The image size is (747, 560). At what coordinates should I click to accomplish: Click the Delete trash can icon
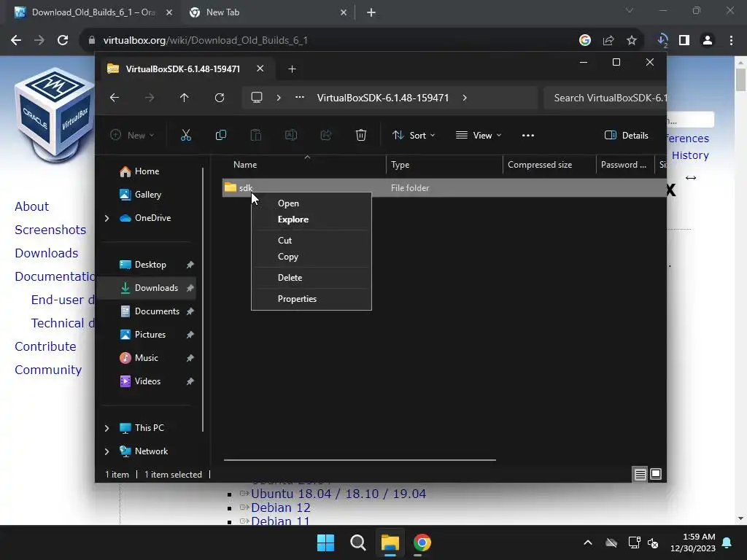[360, 135]
